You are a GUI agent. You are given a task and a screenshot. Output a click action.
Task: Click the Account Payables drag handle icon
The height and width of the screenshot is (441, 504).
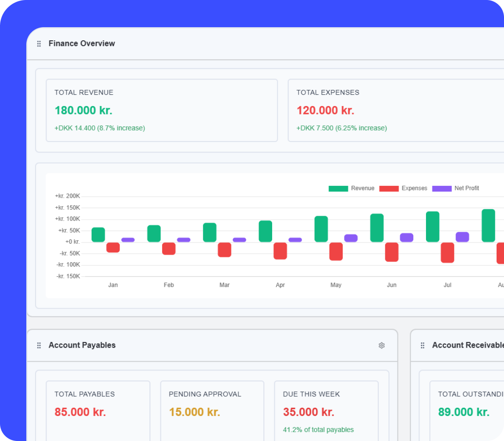point(39,345)
